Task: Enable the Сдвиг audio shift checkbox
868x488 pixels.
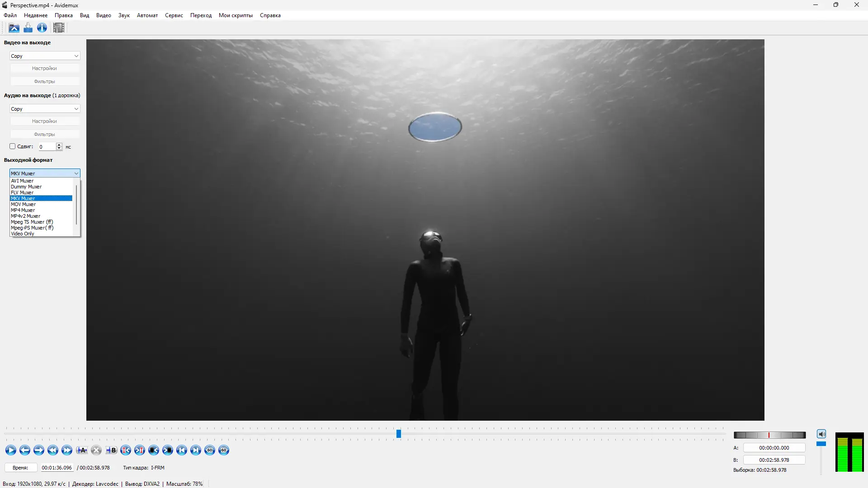Action: coord(13,146)
